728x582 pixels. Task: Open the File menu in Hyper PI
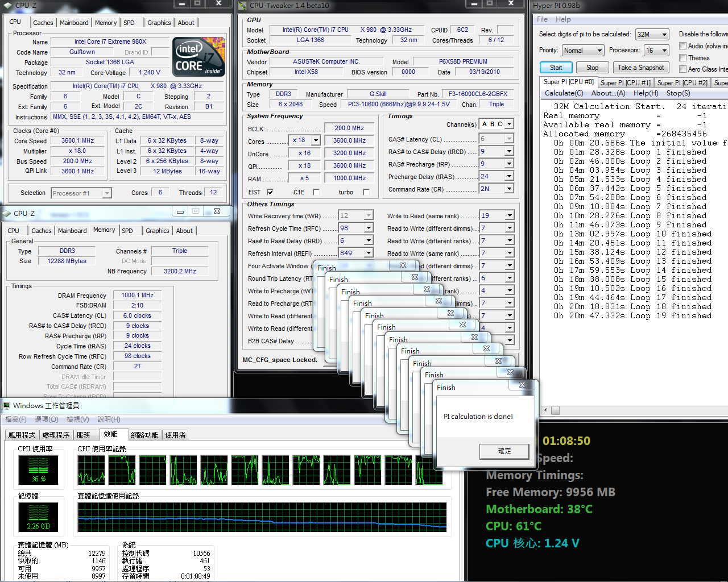[543, 19]
